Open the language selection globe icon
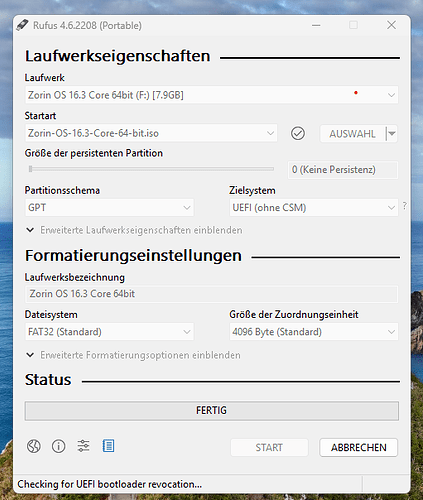 (34, 446)
